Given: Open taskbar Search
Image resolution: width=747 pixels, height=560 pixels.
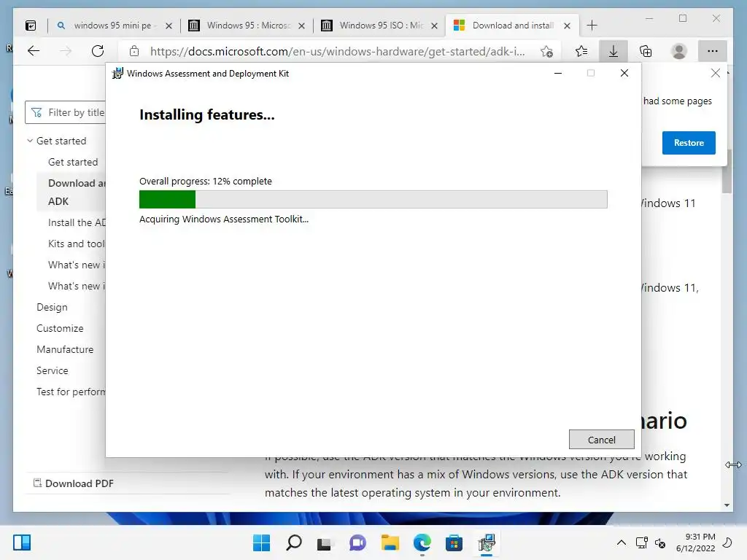Looking at the screenshot, I should pos(293,542).
